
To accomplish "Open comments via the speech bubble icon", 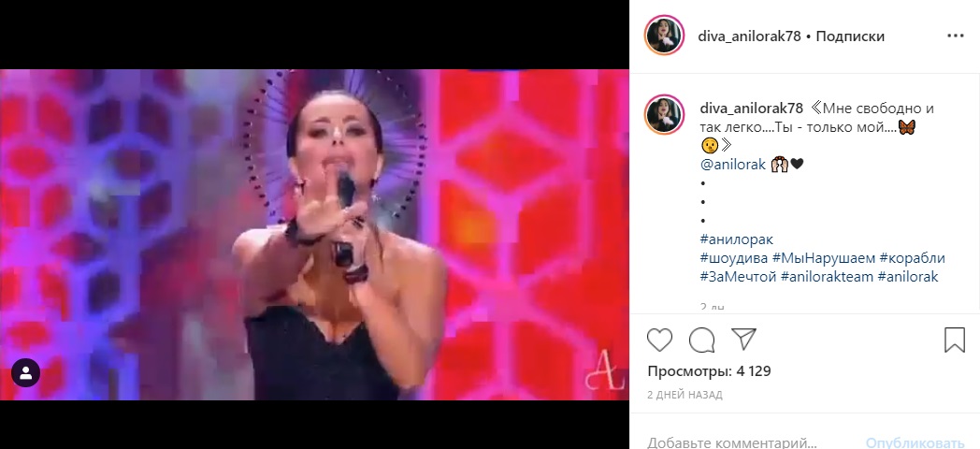I will pos(702,340).
